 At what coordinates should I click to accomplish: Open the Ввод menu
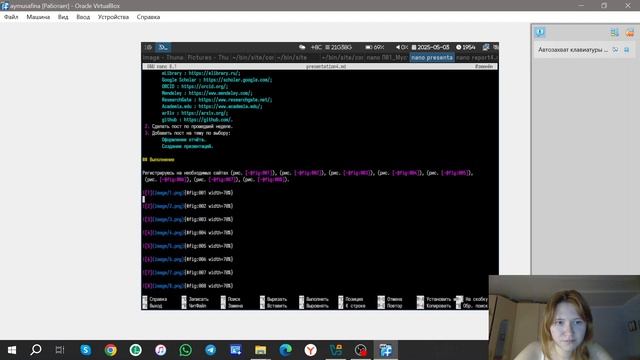(83, 17)
